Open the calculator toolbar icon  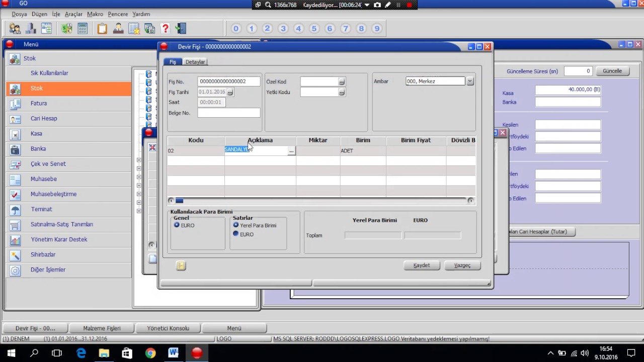(83, 29)
